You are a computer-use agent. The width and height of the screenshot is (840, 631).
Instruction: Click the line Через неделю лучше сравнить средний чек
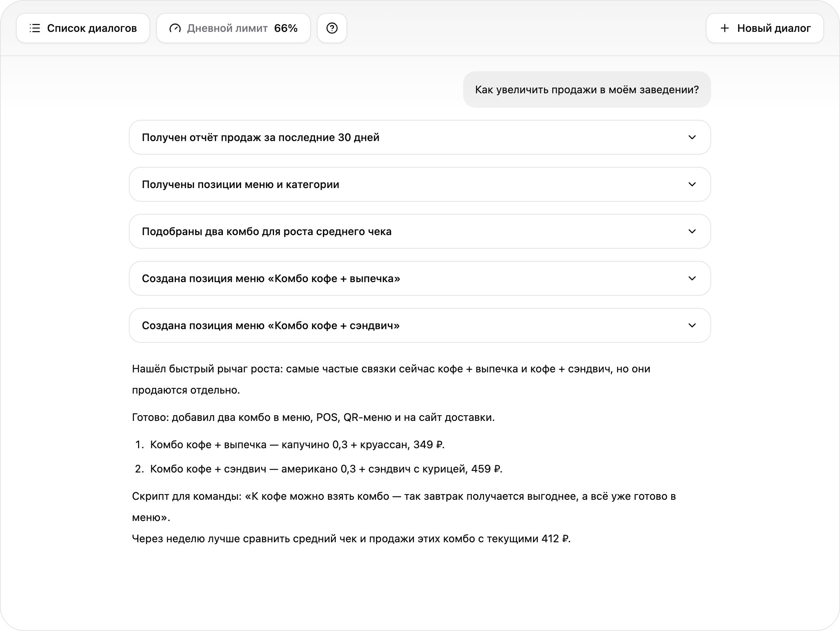pos(351,539)
